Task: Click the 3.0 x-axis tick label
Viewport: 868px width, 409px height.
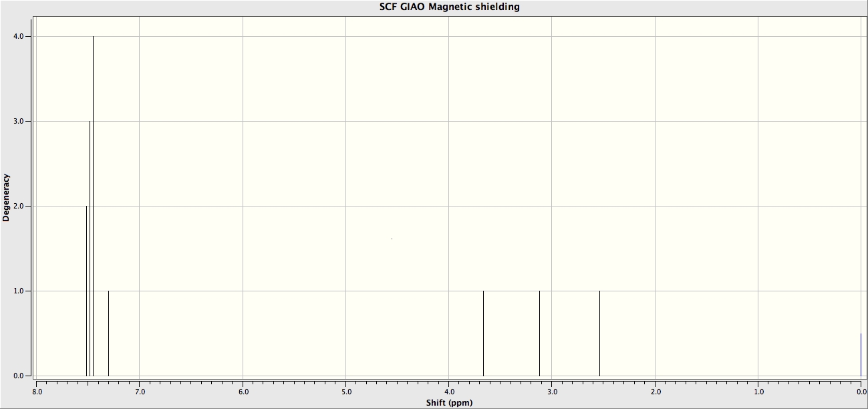Action: click(x=552, y=392)
